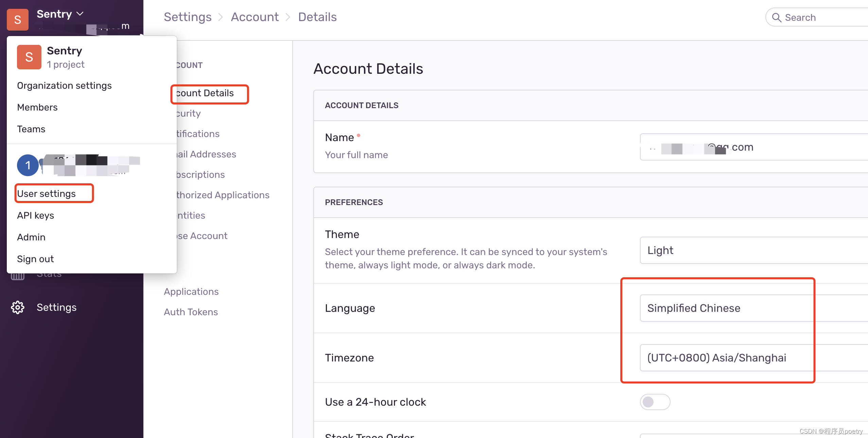Click the search magnifier icon
The height and width of the screenshot is (438, 868).
click(x=777, y=18)
